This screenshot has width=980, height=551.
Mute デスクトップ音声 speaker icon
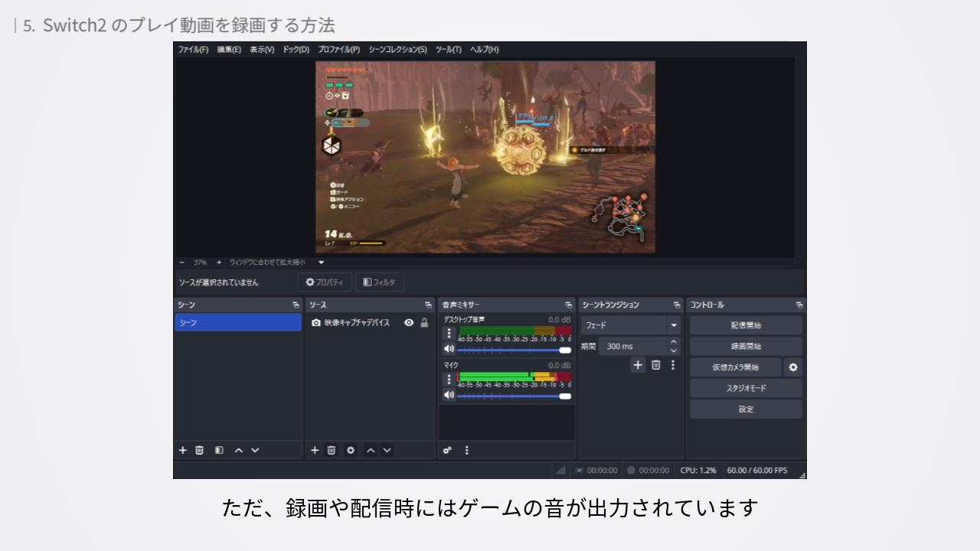[x=449, y=349]
